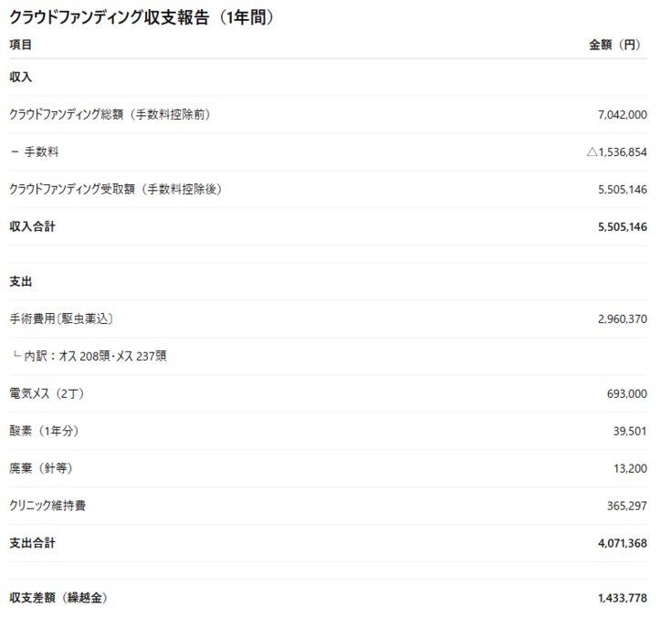Select the 手術費用(駆虫薬込) row label
Screen dimensions: 672x617
pos(61,319)
